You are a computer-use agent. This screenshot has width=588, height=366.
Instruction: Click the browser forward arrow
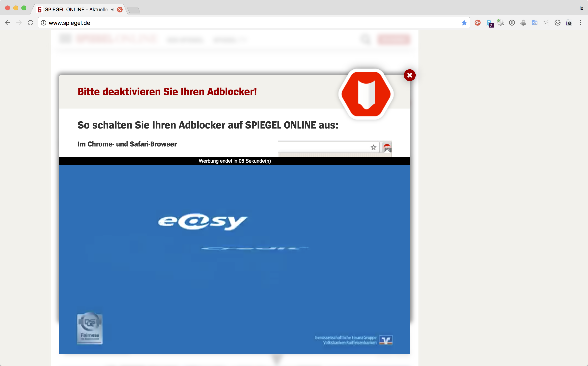pyautogui.click(x=19, y=23)
